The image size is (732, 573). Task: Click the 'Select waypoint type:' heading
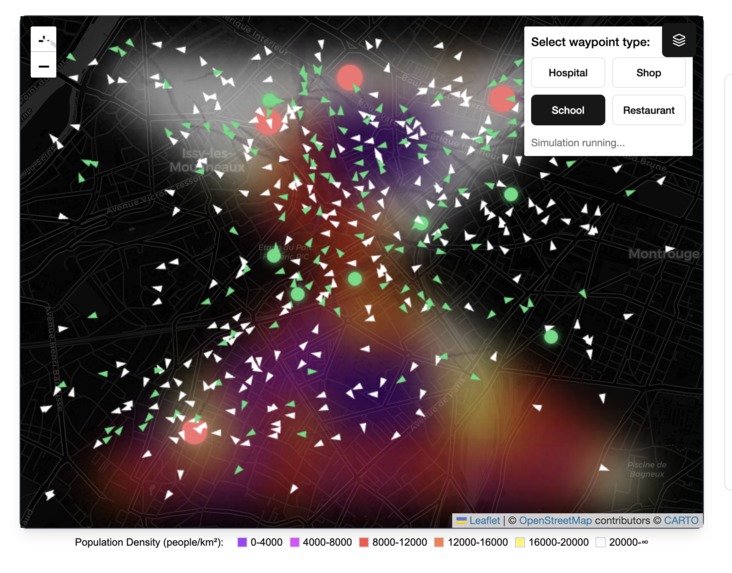coord(590,42)
